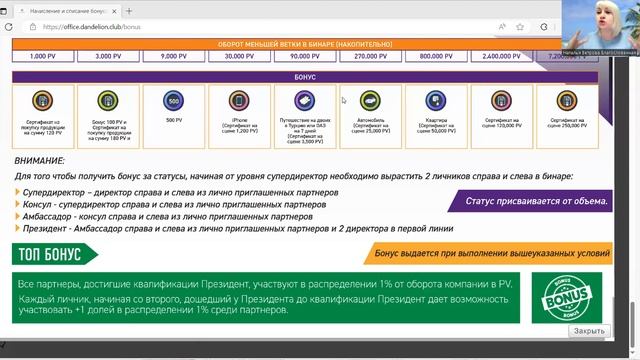Click the Все партнеры, достигшие квалификации text
This screenshot has width=640, height=360.
[265, 284]
